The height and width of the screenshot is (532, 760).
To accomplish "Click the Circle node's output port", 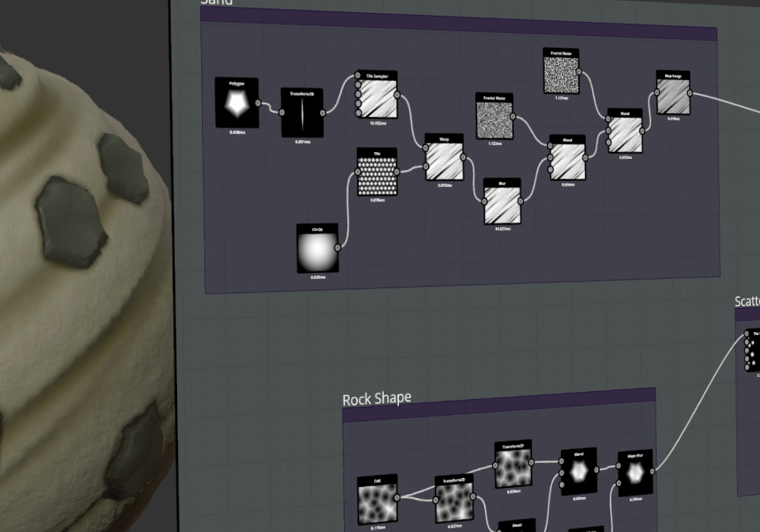I will [338, 248].
